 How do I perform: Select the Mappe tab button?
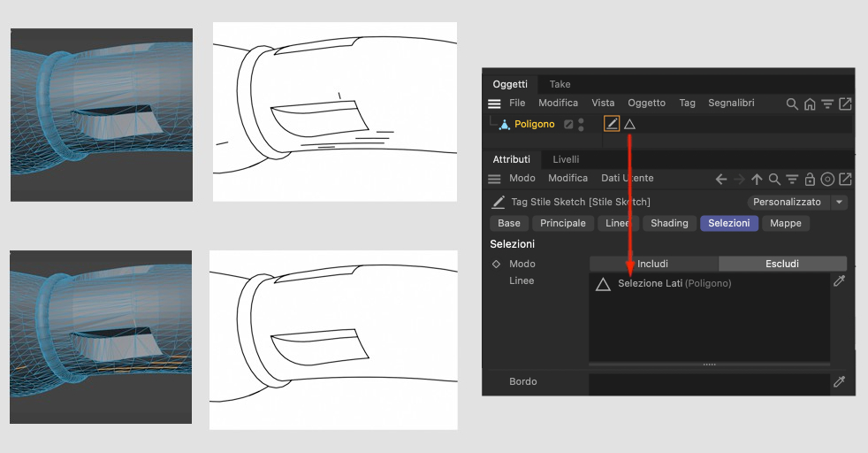786,223
